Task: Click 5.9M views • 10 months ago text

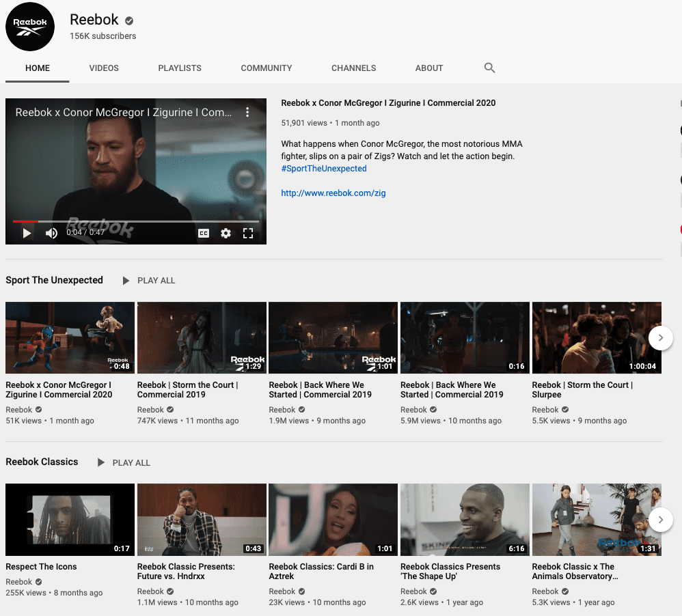Action: point(451,421)
